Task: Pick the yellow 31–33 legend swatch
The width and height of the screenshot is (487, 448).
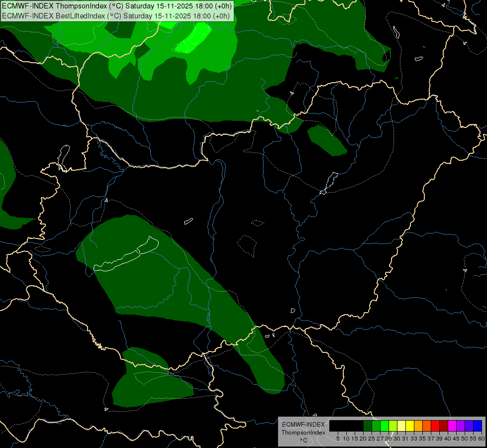Action: [410, 426]
